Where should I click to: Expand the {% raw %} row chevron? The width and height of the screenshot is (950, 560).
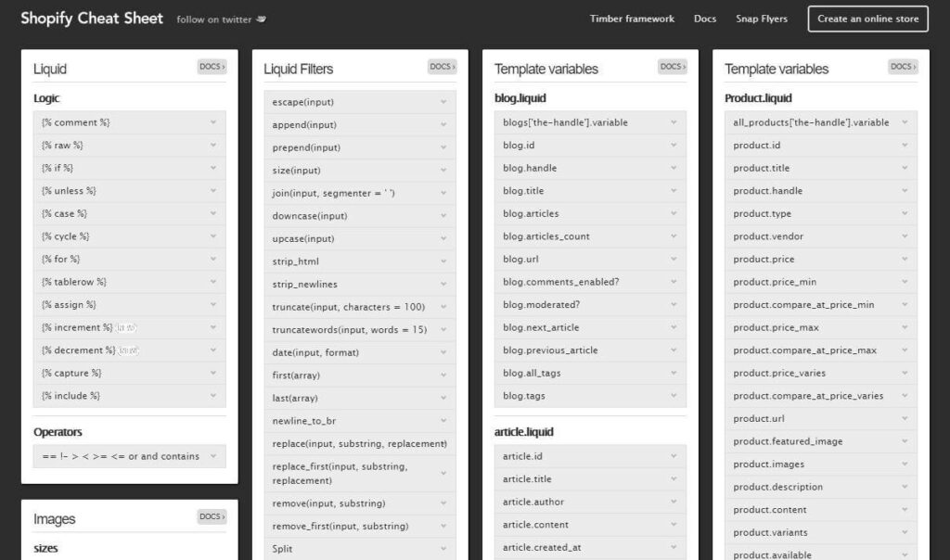pyautogui.click(x=213, y=146)
